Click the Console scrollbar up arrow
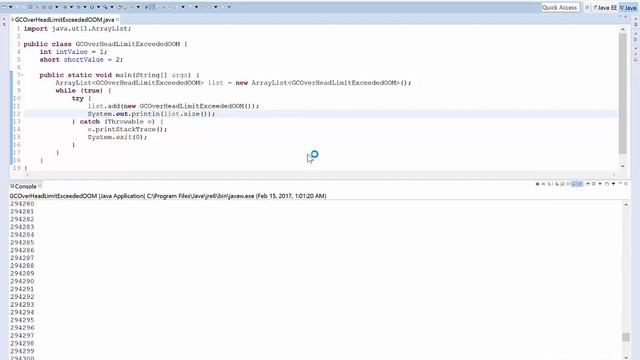 click(x=626, y=204)
